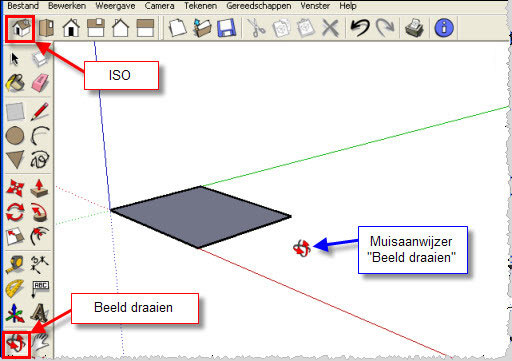512x361 pixels.
Task: Print the model using printer icon
Action: (x=414, y=28)
